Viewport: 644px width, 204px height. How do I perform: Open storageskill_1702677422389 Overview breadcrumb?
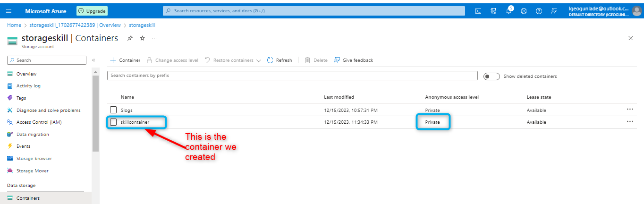[75, 25]
